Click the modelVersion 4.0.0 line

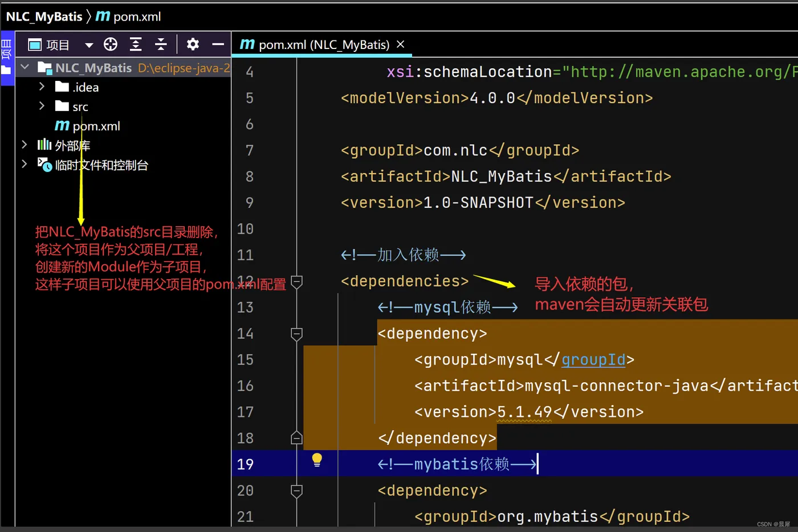(x=496, y=98)
